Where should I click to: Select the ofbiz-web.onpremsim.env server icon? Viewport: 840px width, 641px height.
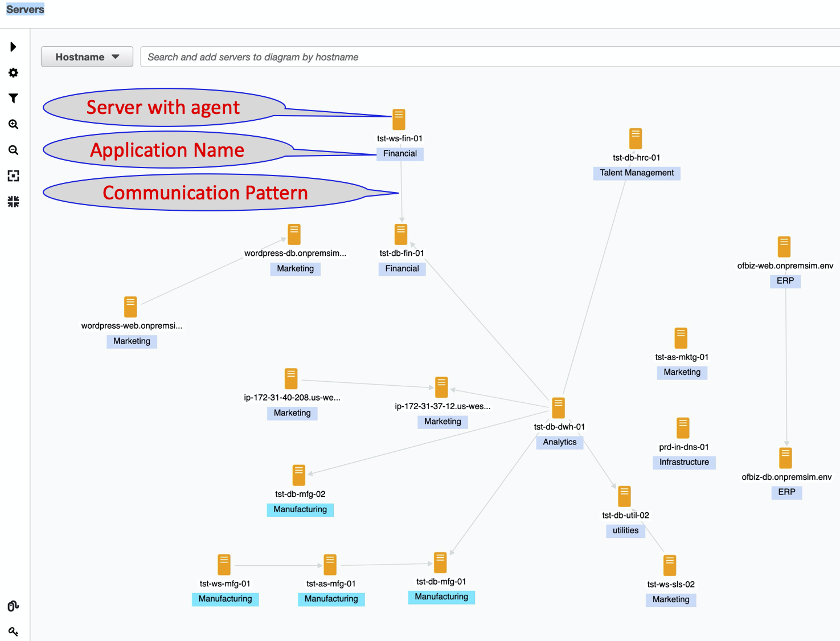[785, 246]
